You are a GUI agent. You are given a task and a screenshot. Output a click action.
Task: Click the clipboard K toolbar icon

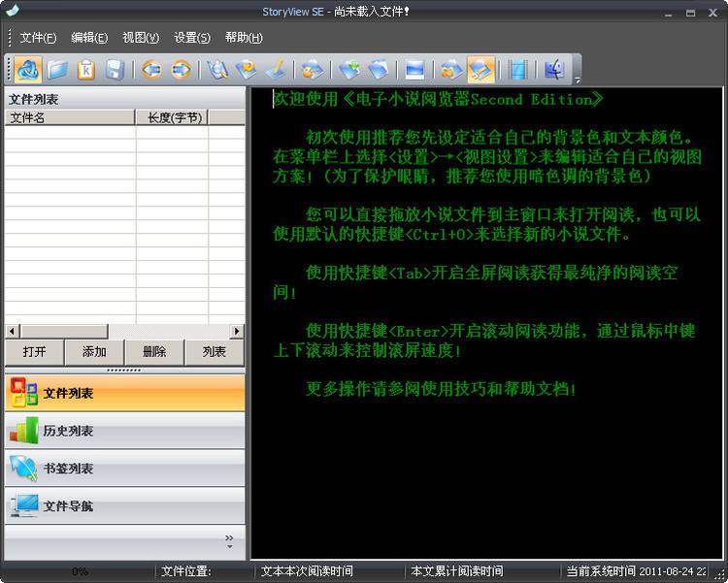85,71
